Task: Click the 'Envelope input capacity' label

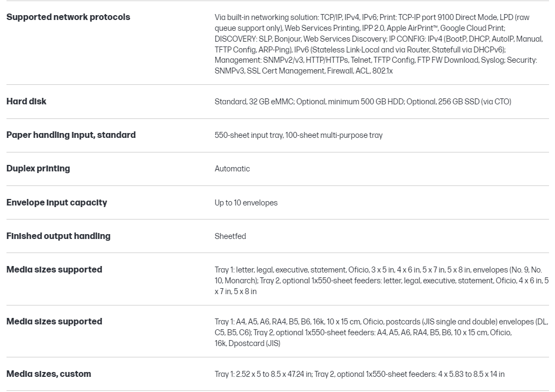Action: [57, 203]
